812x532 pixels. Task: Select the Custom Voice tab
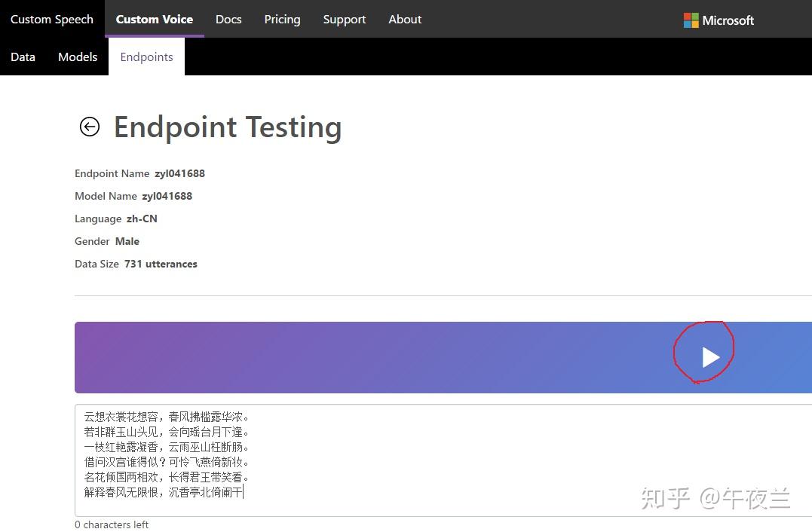[x=155, y=19]
